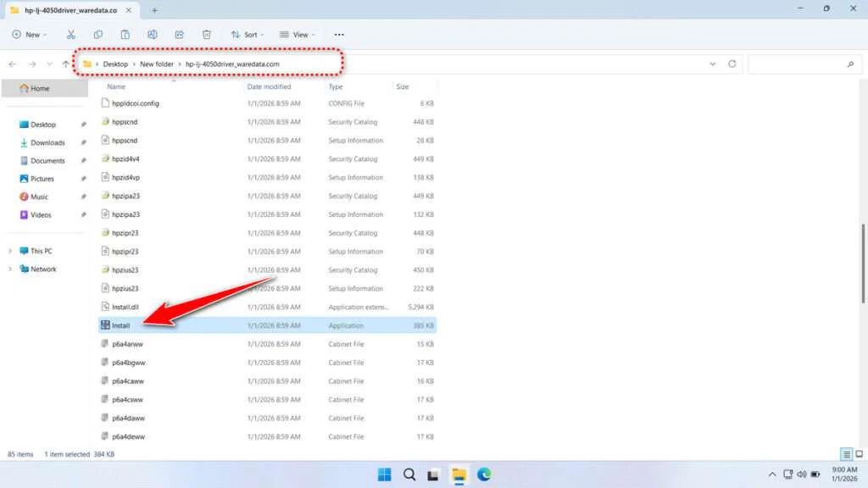Switch to details view toggle
Screen dimensions: 868x488
tap(846, 455)
